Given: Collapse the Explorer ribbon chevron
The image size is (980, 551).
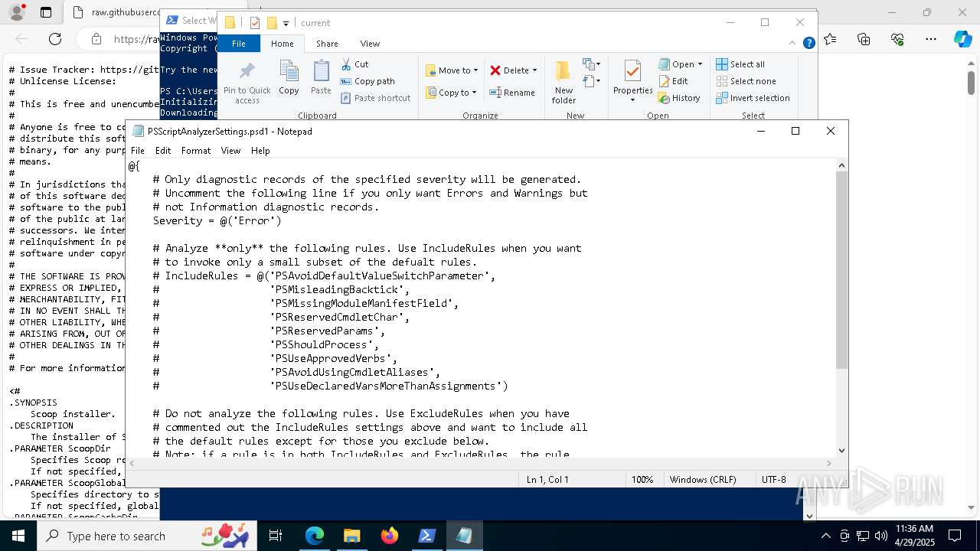Looking at the screenshot, I should pyautogui.click(x=793, y=44).
